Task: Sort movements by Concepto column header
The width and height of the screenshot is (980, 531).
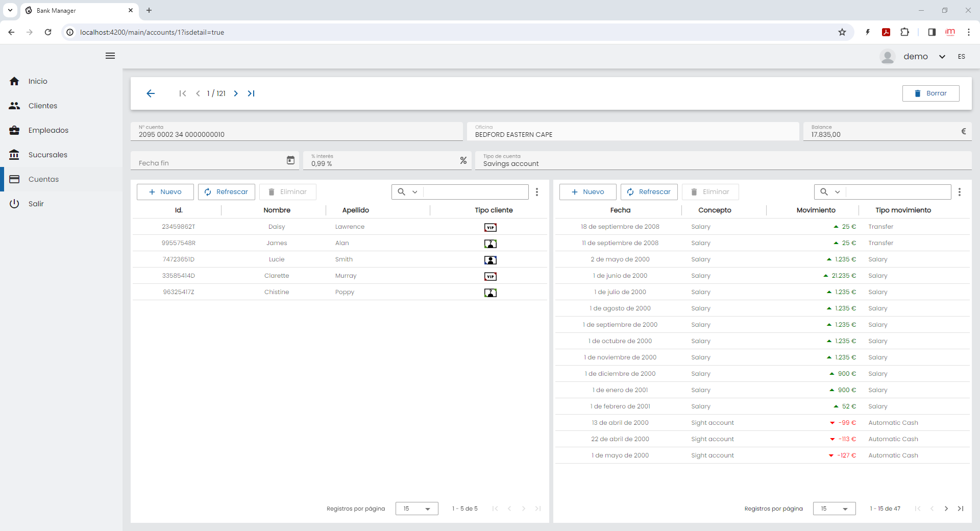Action: tap(715, 210)
